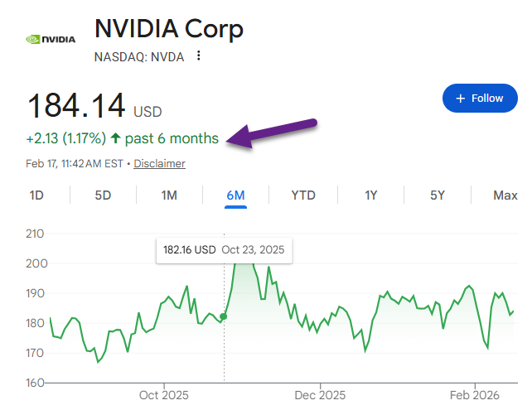Click the 184.14 stock price
This screenshot has height=410, width=532.
pyautogui.click(x=76, y=107)
